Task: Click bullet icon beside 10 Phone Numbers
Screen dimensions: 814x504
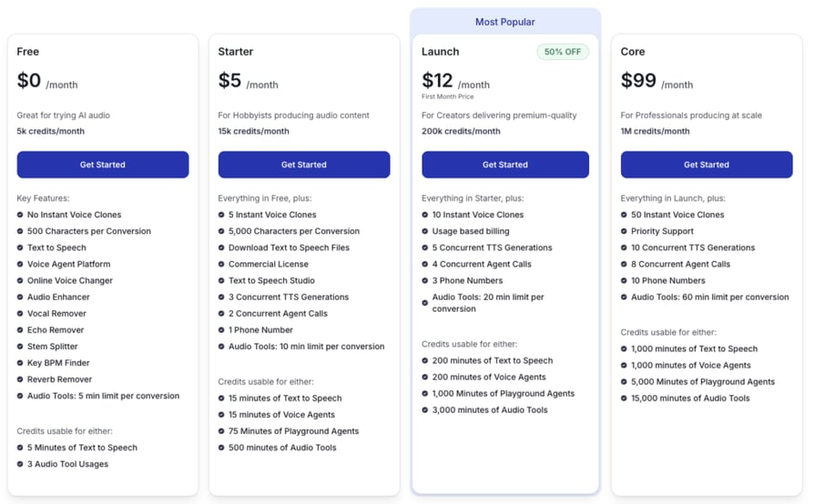Action: tap(624, 280)
